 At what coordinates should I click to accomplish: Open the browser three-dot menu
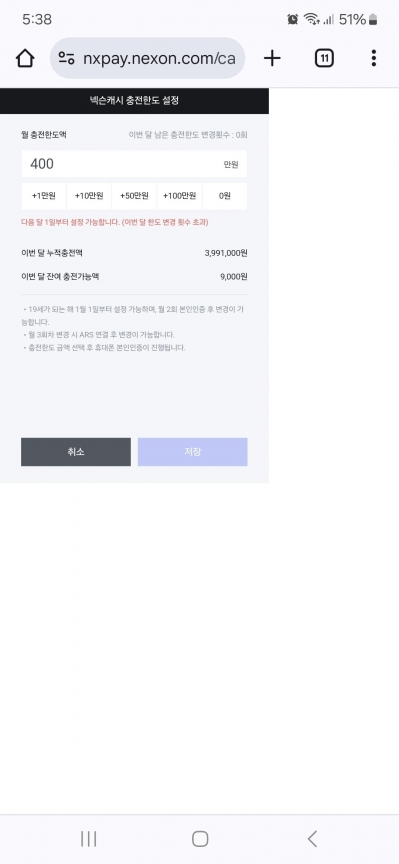point(374,58)
